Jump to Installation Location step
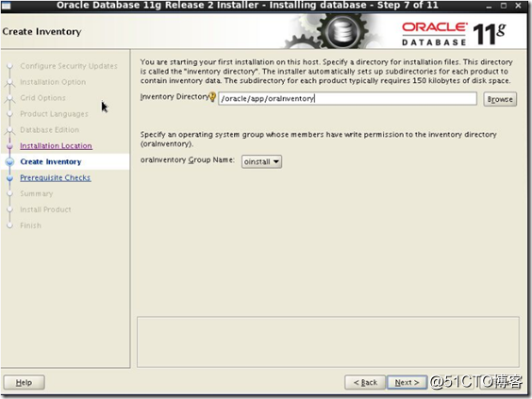This screenshot has height=399, width=532. point(56,145)
